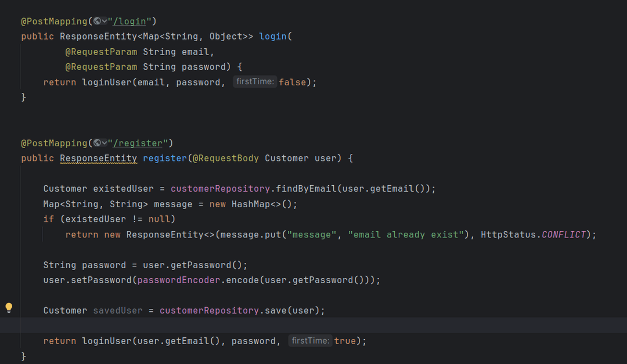The image size is (627, 364).
Task: Click the yellow light bulb quick-fix icon
Action: pos(9,308)
